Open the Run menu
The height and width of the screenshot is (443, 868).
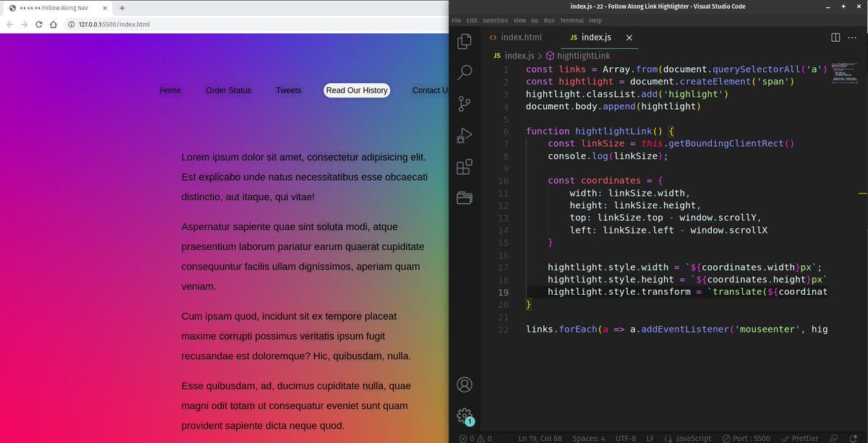549,20
